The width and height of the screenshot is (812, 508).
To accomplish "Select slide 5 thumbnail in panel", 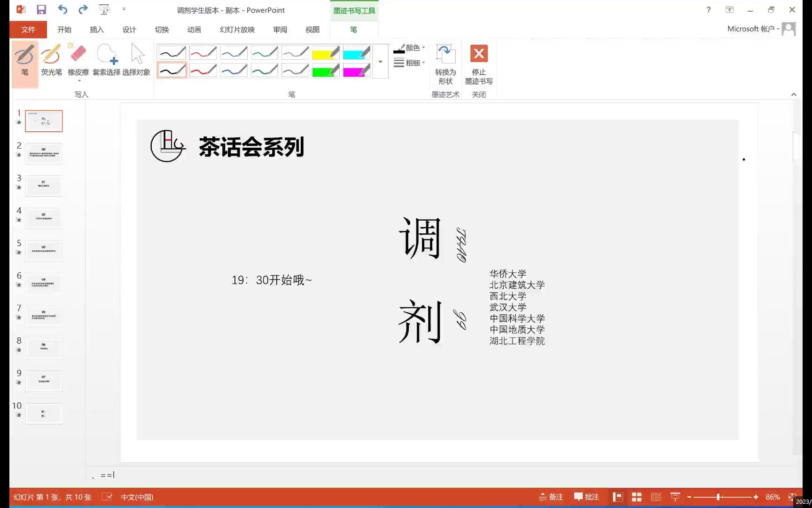I will pyautogui.click(x=44, y=251).
